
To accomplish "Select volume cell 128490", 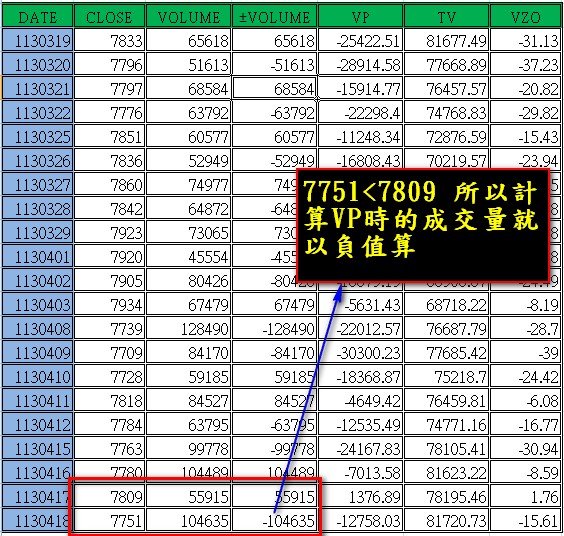I will point(188,328).
